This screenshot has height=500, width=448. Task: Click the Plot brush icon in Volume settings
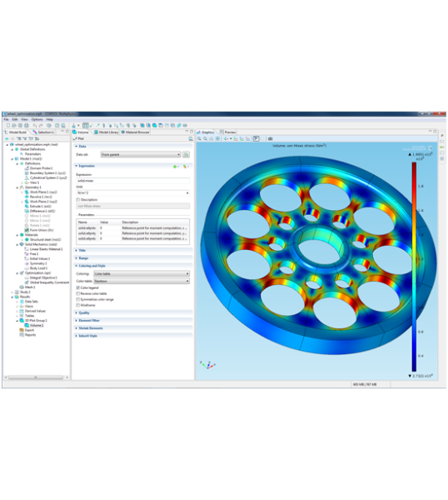pyautogui.click(x=75, y=138)
